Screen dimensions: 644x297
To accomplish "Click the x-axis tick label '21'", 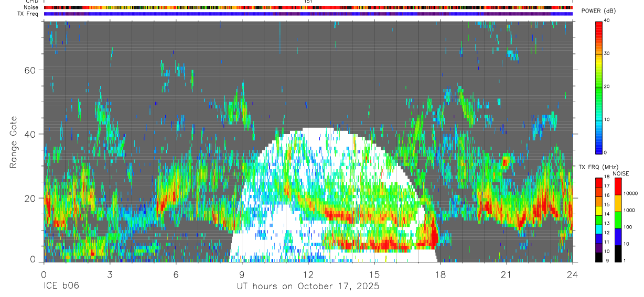I will click(506, 274).
